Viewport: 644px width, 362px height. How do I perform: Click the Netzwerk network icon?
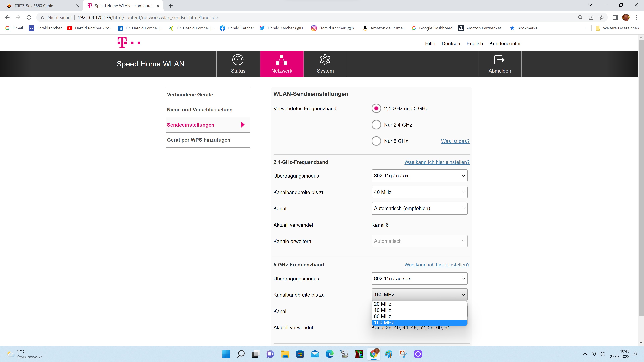(x=282, y=60)
